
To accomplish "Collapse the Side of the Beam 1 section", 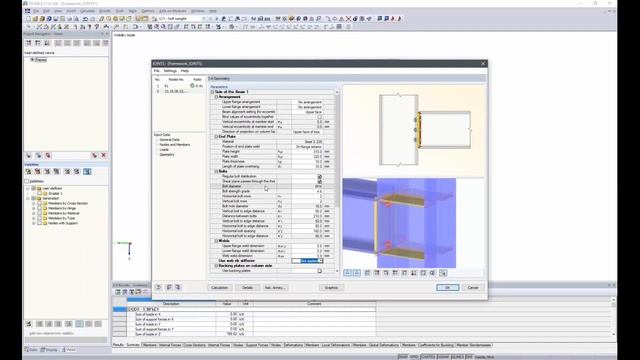I will [212, 92].
